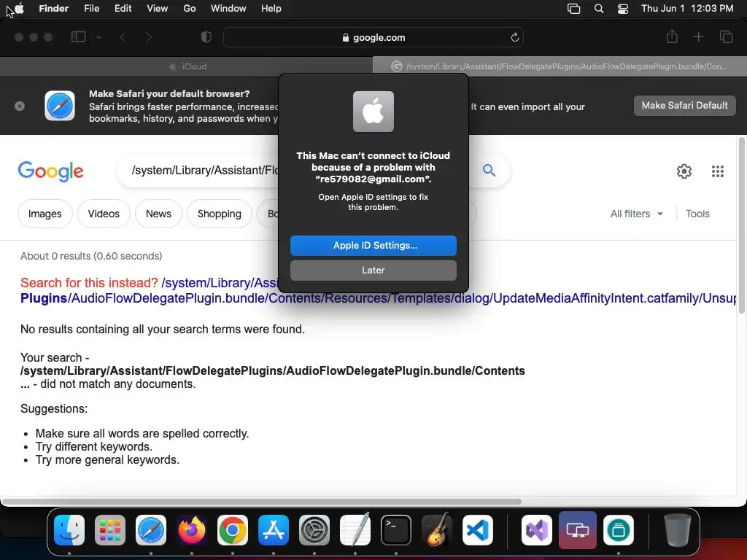
Task: Open the Finder menu
Action: click(x=53, y=9)
